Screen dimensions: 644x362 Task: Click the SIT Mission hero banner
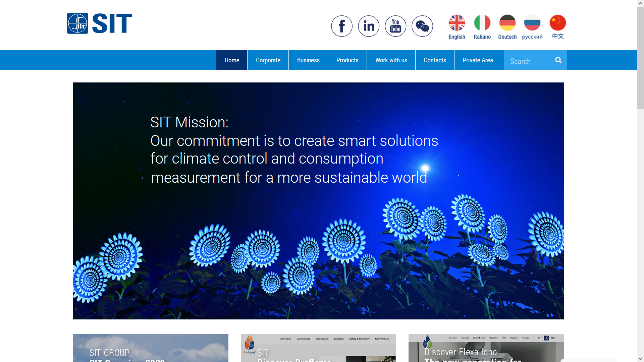click(318, 201)
